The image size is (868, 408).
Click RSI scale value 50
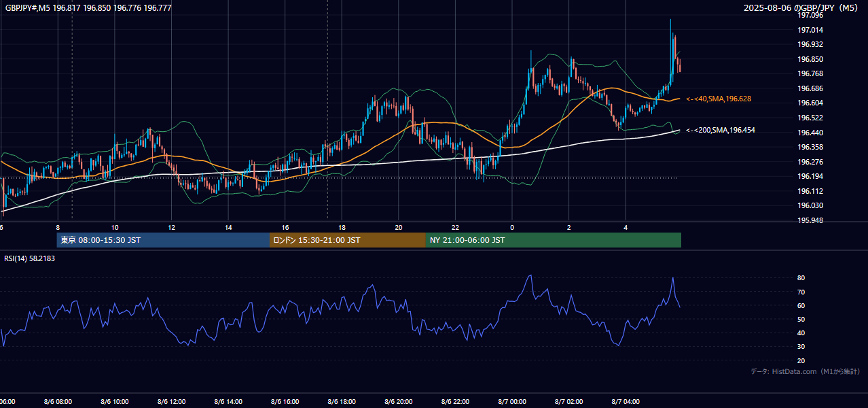tap(801, 319)
